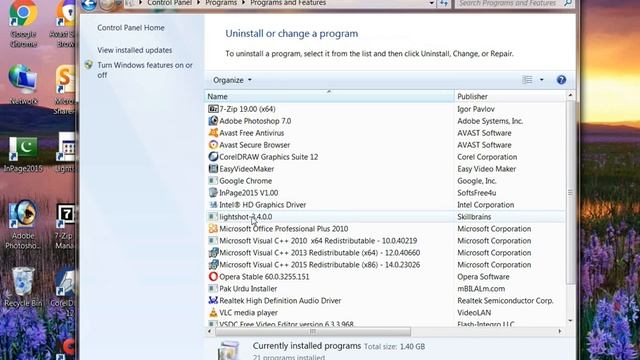Select the Pak Urdu Installer icon
The height and width of the screenshot is (360, 640).
[213, 289]
